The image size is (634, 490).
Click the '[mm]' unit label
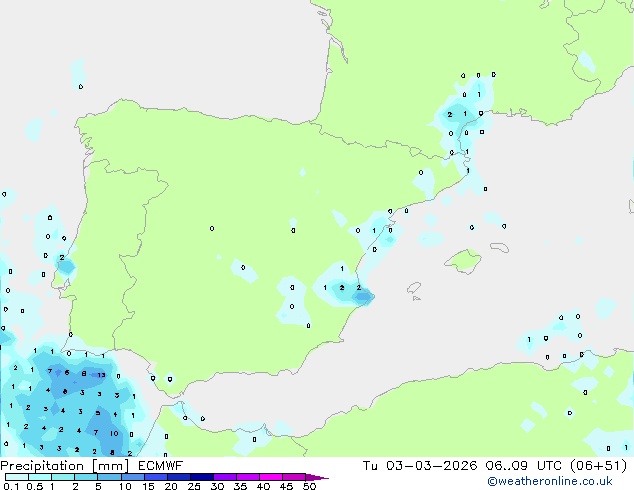tap(110, 466)
